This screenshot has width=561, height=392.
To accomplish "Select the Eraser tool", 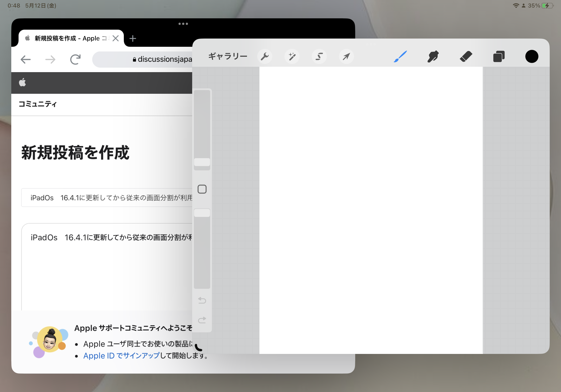I will click(466, 56).
